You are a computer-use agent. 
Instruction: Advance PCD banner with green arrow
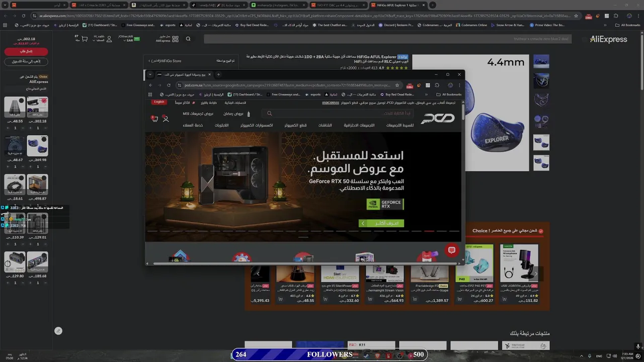click(363, 223)
